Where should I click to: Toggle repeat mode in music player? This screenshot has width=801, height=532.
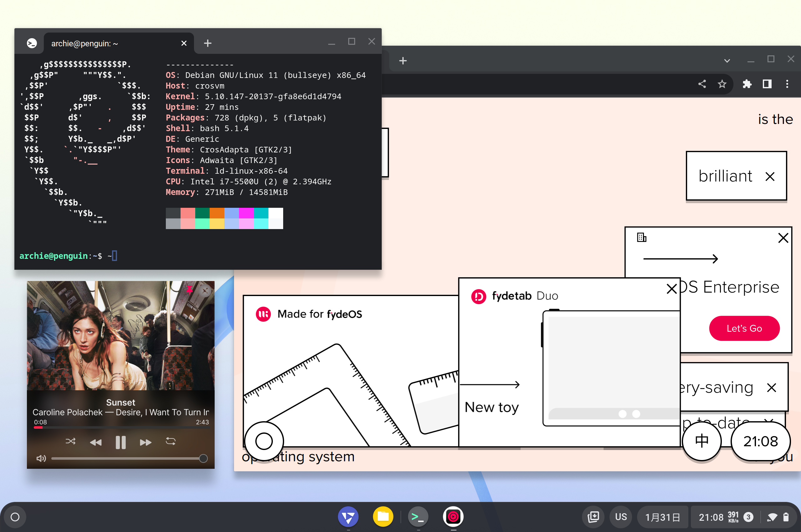coord(170,442)
